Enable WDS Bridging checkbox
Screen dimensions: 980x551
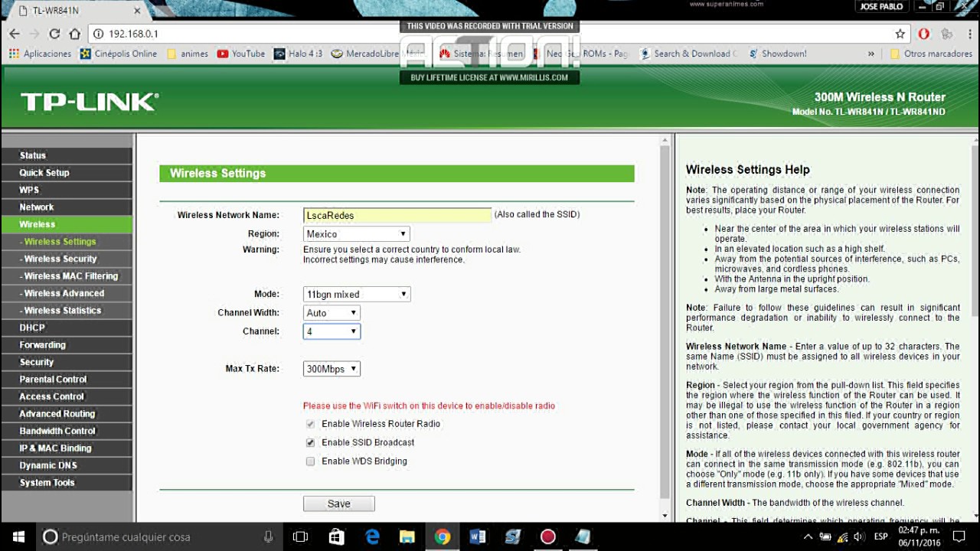310,461
